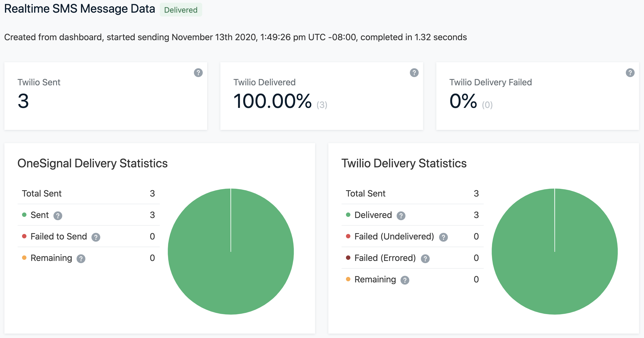The height and width of the screenshot is (338, 644).
Task: Click help icon beside Twilio Remaining row
Action: (405, 280)
